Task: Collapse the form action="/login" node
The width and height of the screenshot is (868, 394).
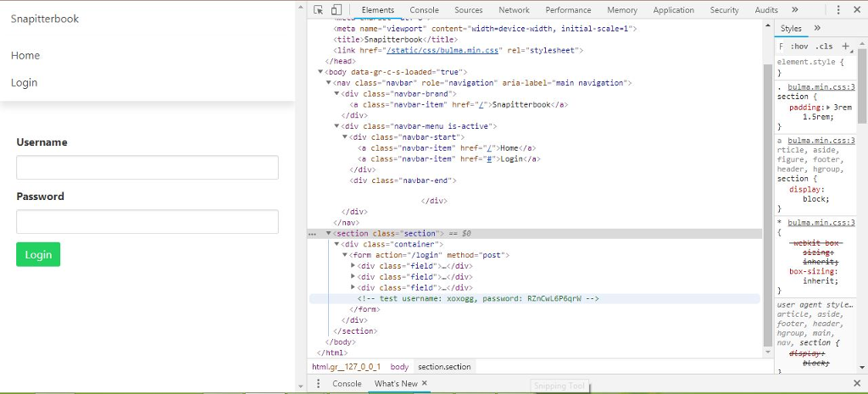Action: tap(344, 255)
